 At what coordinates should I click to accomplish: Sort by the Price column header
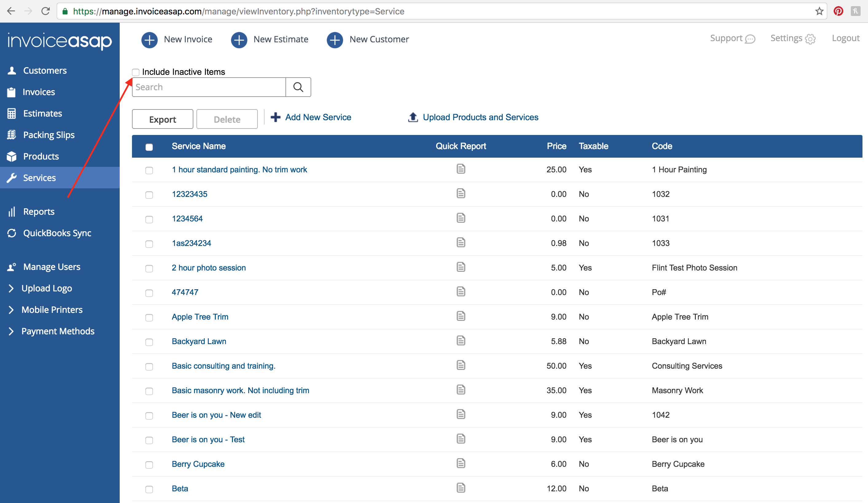point(556,146)
